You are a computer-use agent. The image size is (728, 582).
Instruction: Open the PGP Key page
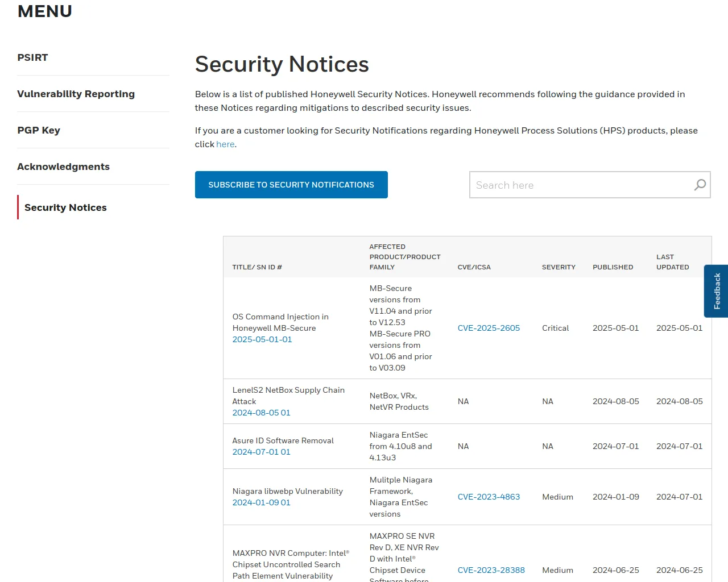coord(39,130)
